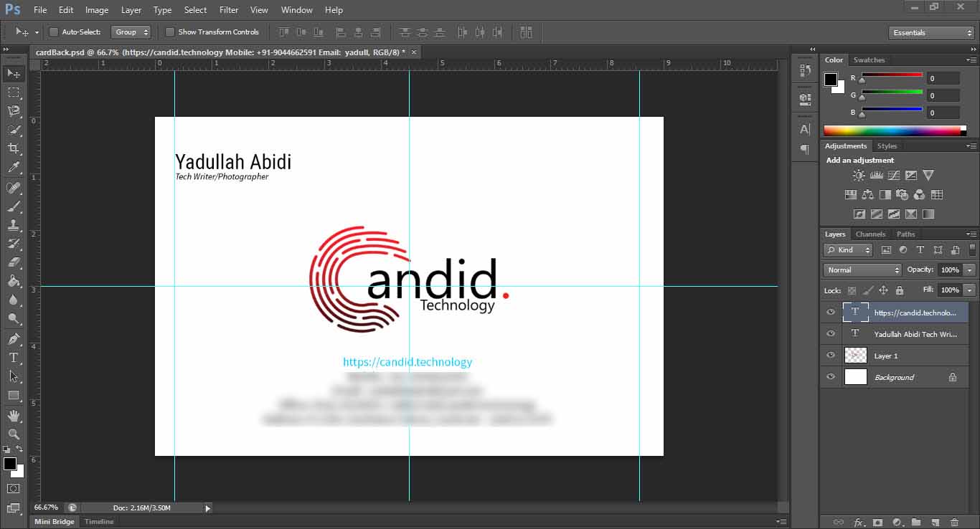Open the layer filter Kind dropdown

tap(848, 250)
